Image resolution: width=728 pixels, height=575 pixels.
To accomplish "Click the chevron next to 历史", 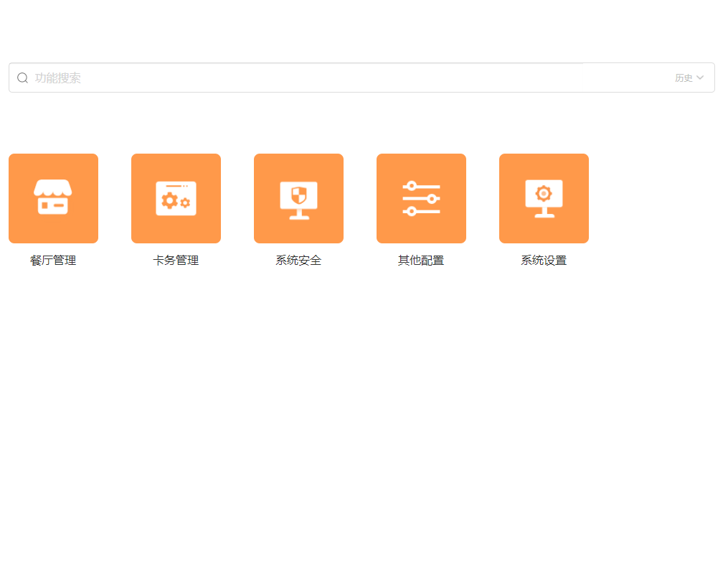I will pos(701,78).
